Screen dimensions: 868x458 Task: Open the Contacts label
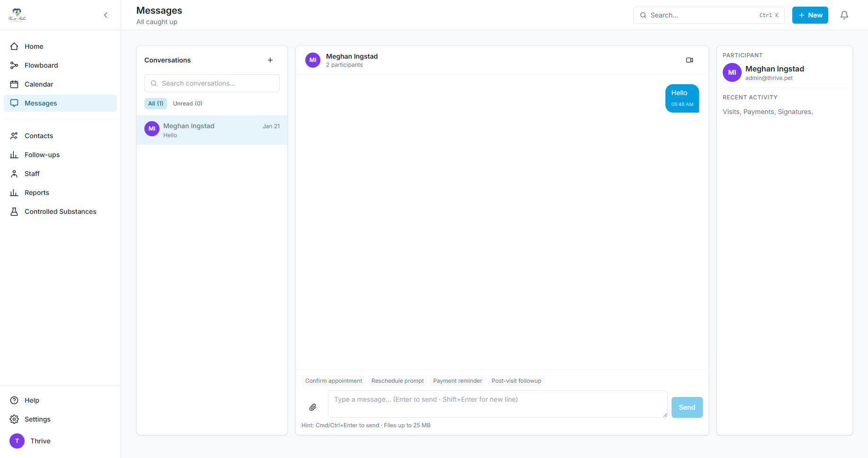(x=39, y=136)
